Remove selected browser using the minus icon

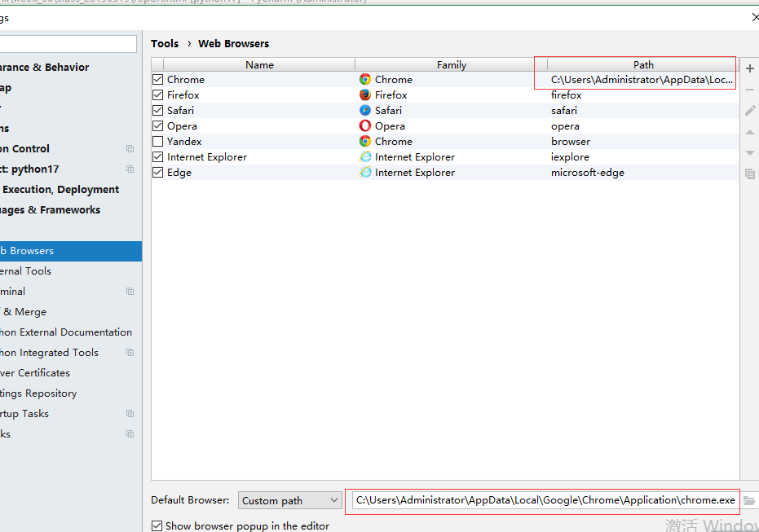(749, 90)
